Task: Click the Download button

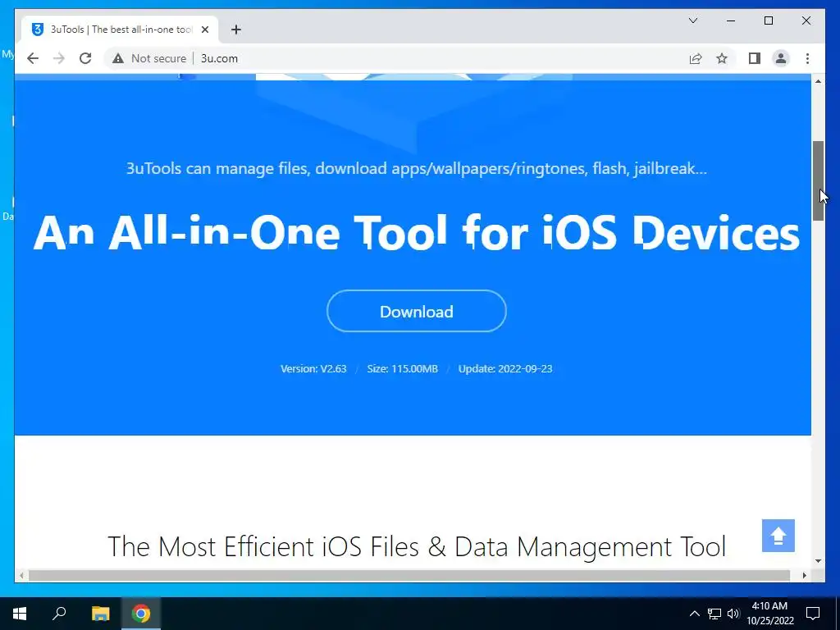Action: (416, 311)
